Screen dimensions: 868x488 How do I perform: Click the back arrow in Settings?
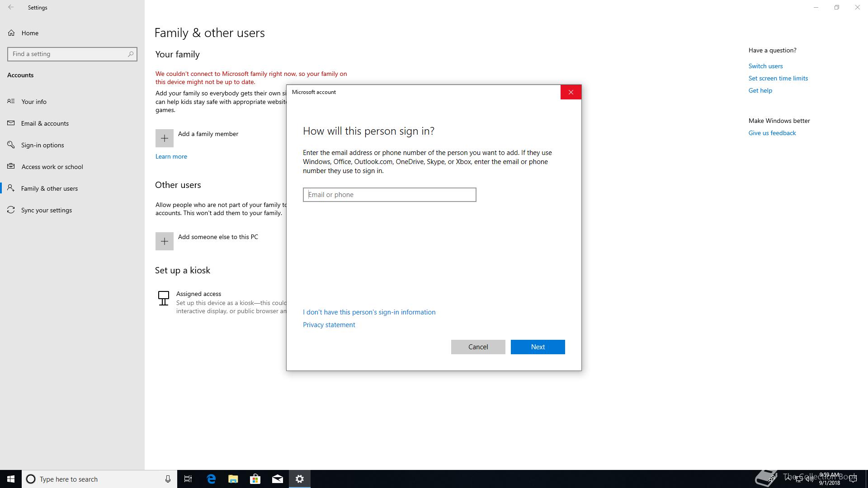[x=11, y=7]
